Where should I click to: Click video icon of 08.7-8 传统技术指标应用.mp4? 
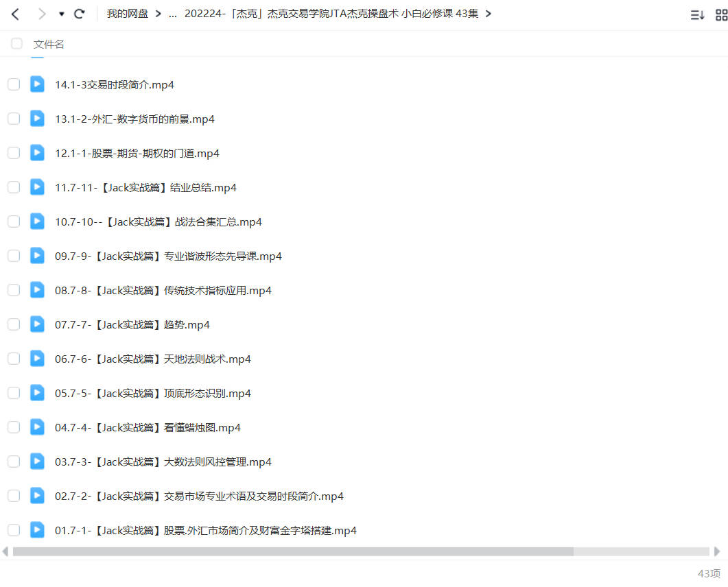pyautogui.click(x=37, y=290)
